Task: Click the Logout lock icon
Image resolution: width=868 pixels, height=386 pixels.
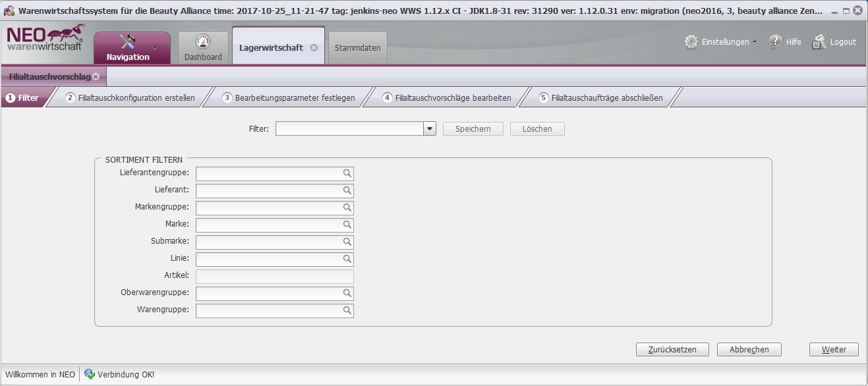Action: coord(819,42)
